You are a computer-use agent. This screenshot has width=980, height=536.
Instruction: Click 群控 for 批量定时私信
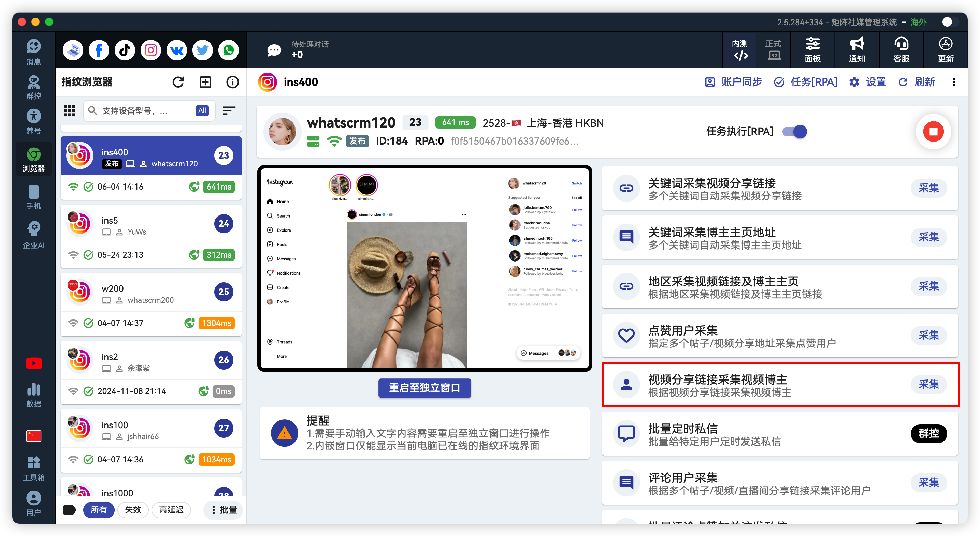[928, 434]
